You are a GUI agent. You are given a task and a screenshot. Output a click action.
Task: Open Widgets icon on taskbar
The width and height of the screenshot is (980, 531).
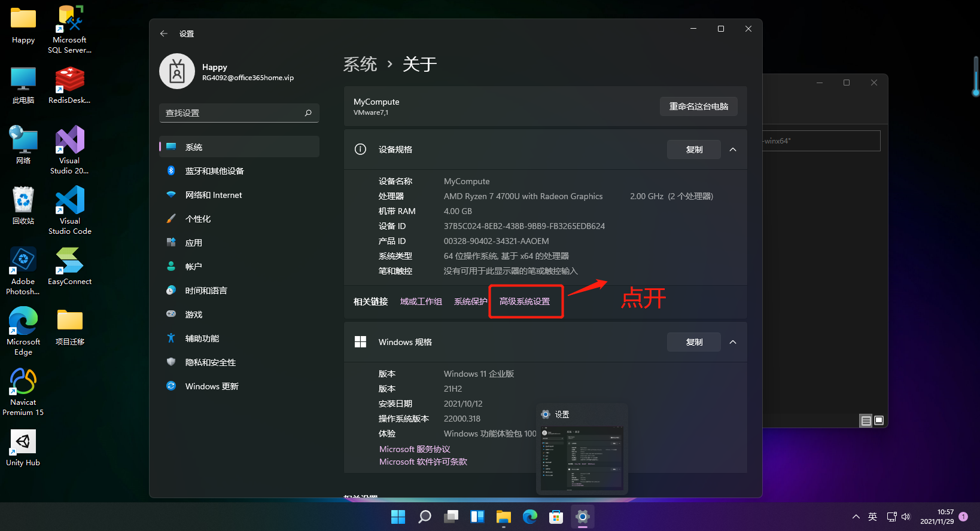click(x=477, y=517)
